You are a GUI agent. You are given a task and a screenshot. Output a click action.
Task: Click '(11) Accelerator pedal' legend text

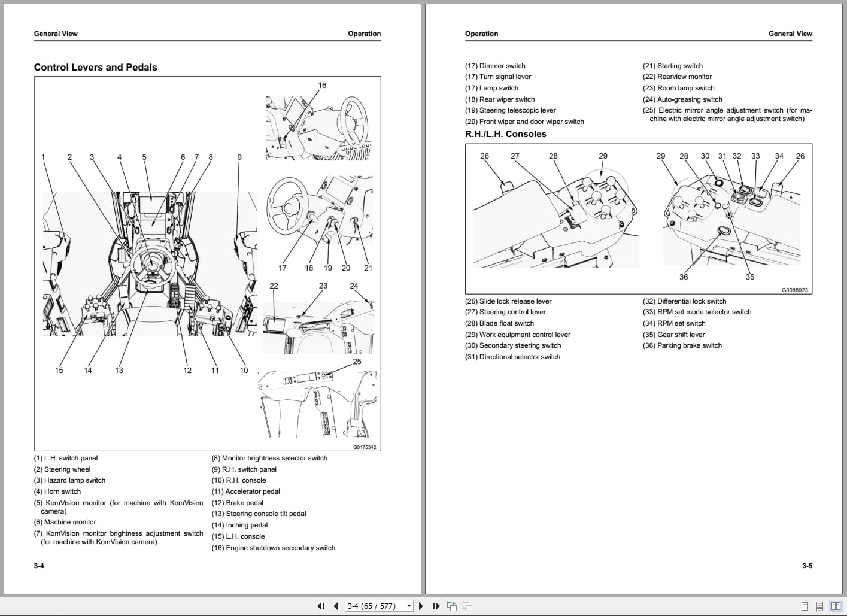tap(245, 491)
